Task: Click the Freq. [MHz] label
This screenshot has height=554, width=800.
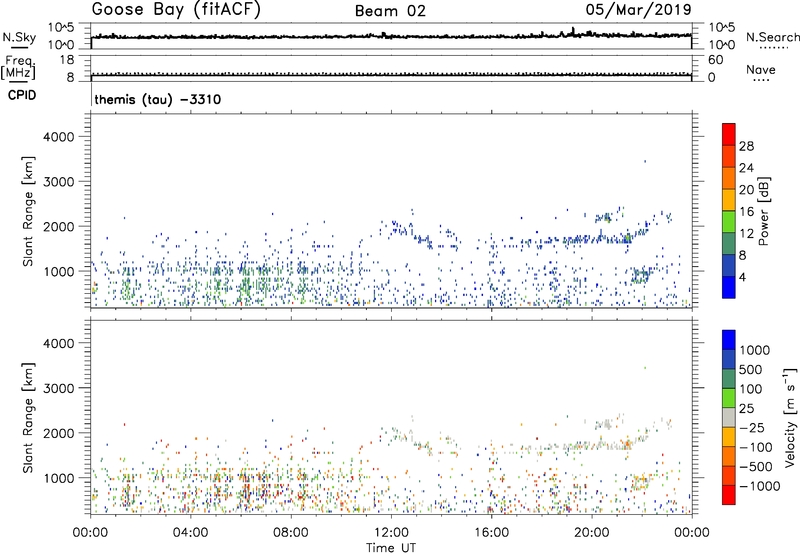Action: 19,67
